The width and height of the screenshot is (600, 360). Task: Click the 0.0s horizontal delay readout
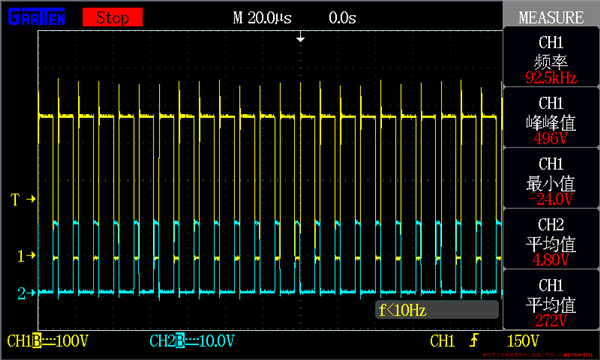pyautogui.click(x=342, y=18)
